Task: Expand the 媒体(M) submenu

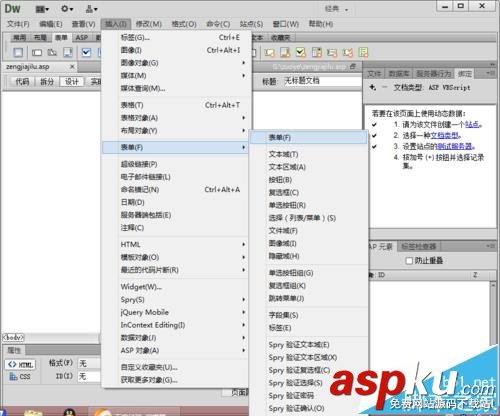Action: 176,76
